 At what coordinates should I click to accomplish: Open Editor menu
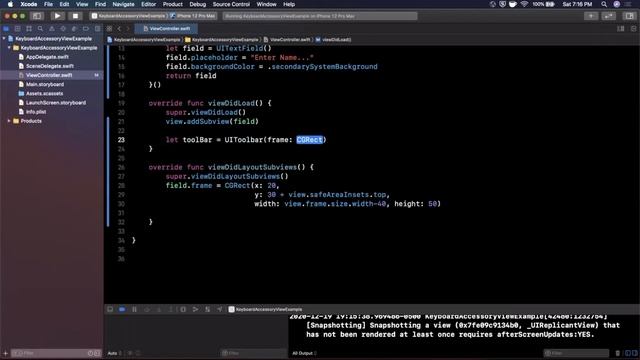coord(149,4)
